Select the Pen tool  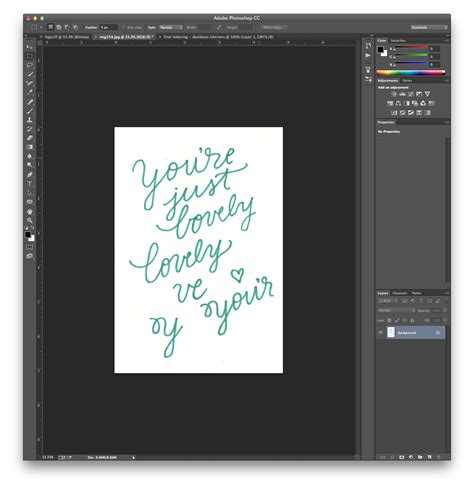coord(30,174)
